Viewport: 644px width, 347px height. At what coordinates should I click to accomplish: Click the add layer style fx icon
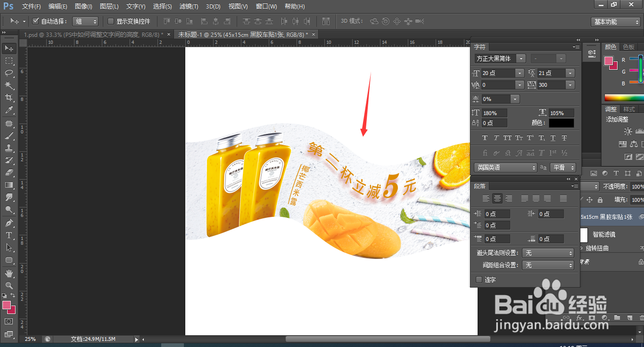(580, 318)
